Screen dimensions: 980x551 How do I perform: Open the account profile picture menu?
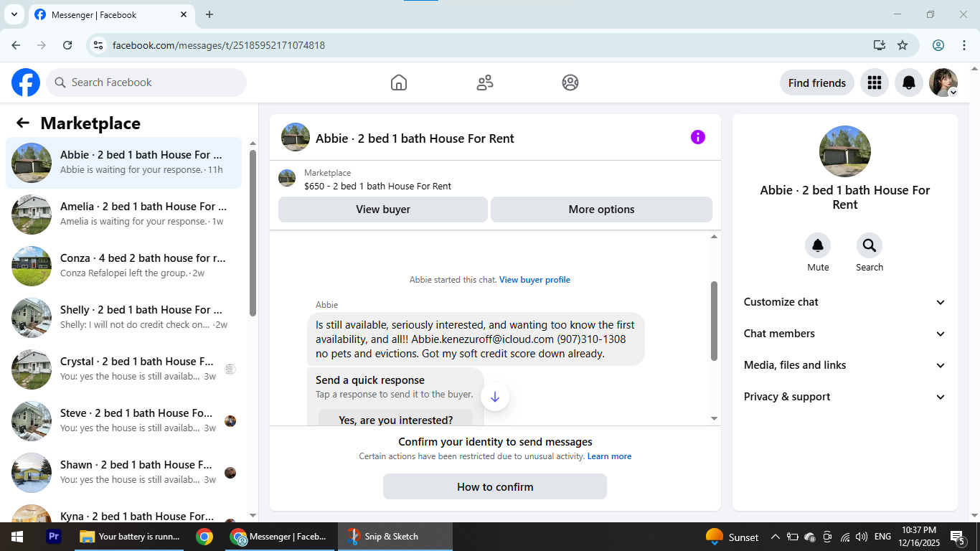(943, 83)
